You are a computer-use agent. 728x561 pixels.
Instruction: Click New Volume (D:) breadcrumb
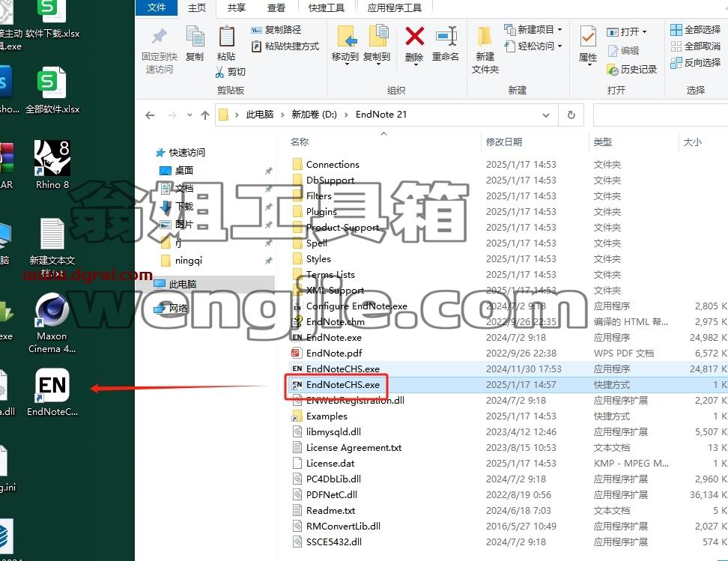314,115
